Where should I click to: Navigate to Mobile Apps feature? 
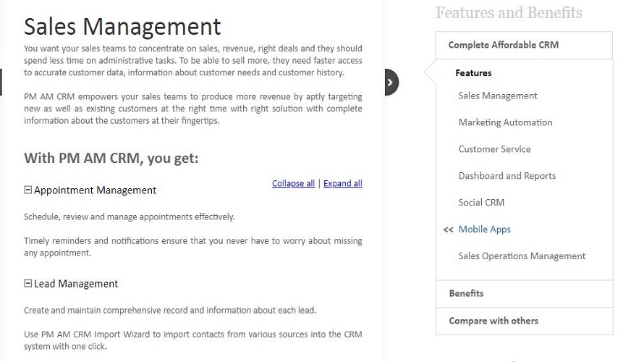pyautogui.click(x=484, y=230)
